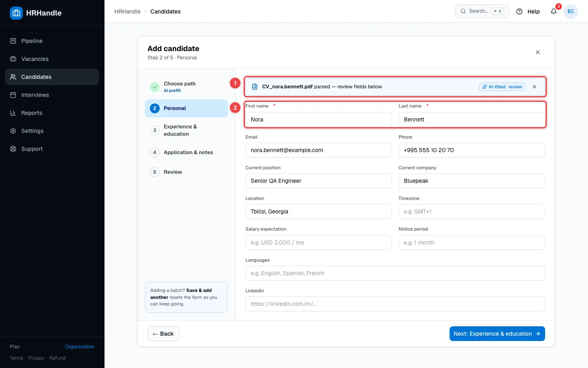
Task: Select the Personal step
Action: pyautogui.click(x=186, y=108)
